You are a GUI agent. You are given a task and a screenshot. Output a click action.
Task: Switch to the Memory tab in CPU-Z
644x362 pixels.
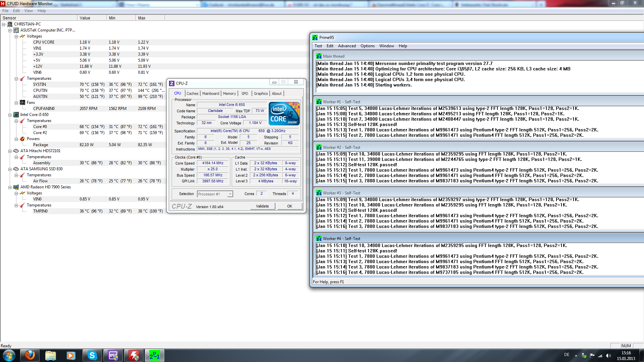pos(229,94)
